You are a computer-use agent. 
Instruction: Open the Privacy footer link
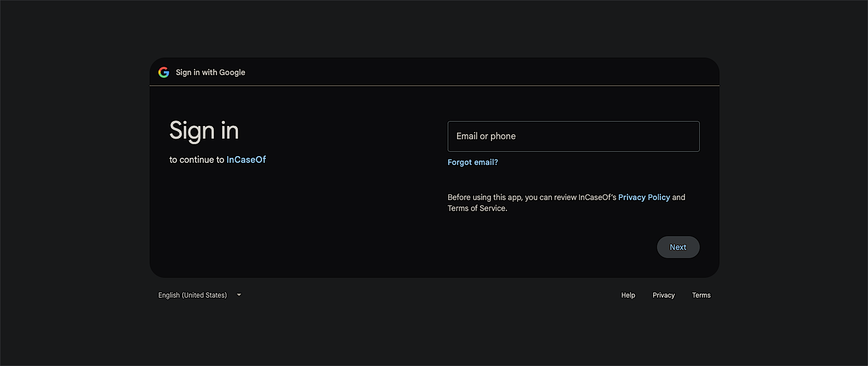[x=663, y=295]
